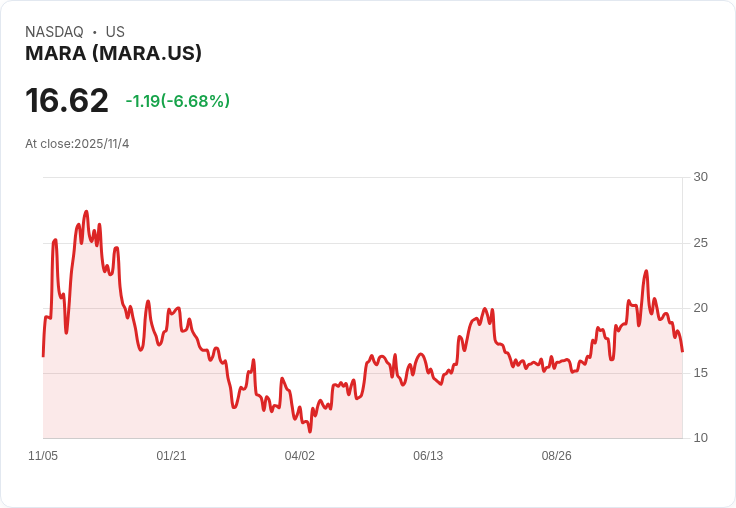
Task: Click the 01/21 date axis label
Action: click(171, 456)
